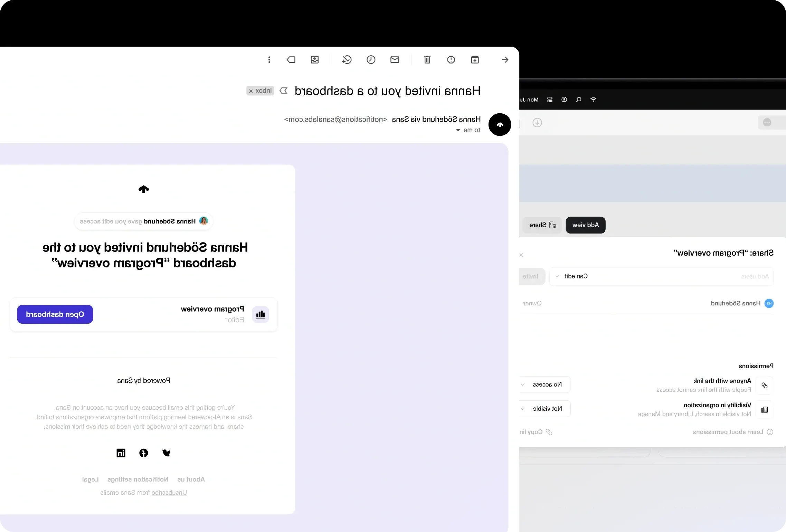Image resolution: width=786 pixels, height=532 pixels.
Task: Click the overflow menu three-dot icon
Action: [x=269, y=59]
